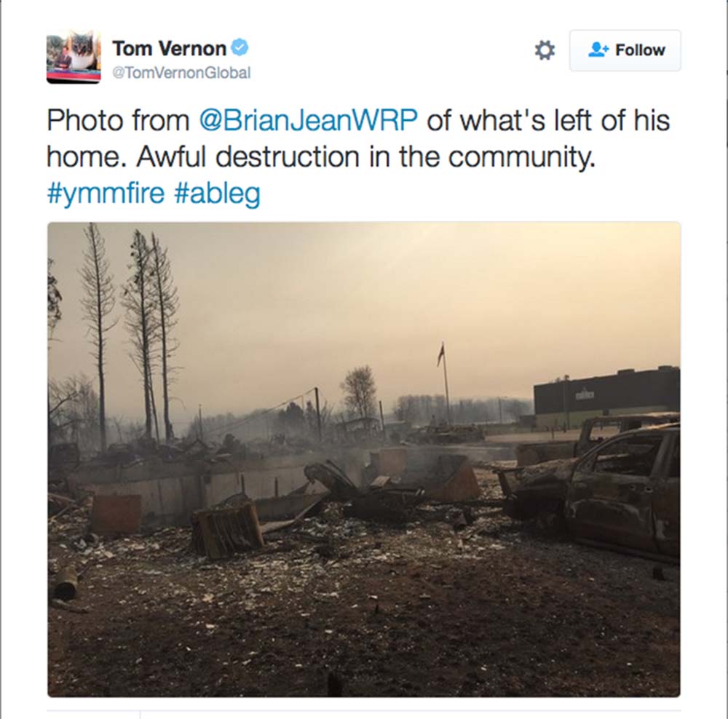Click the burned truck in the photo
728x719 pixels.
click(599, 488)
